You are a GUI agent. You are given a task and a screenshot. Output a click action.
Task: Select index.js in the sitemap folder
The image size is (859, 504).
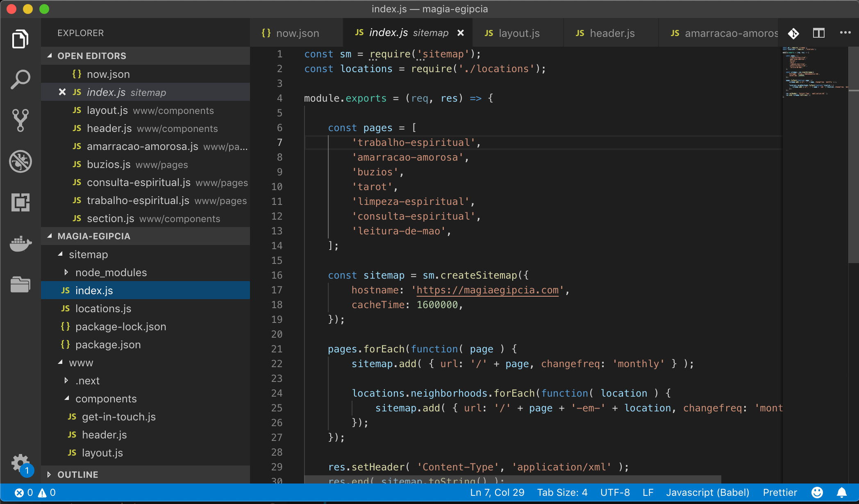tap(145, 291)
